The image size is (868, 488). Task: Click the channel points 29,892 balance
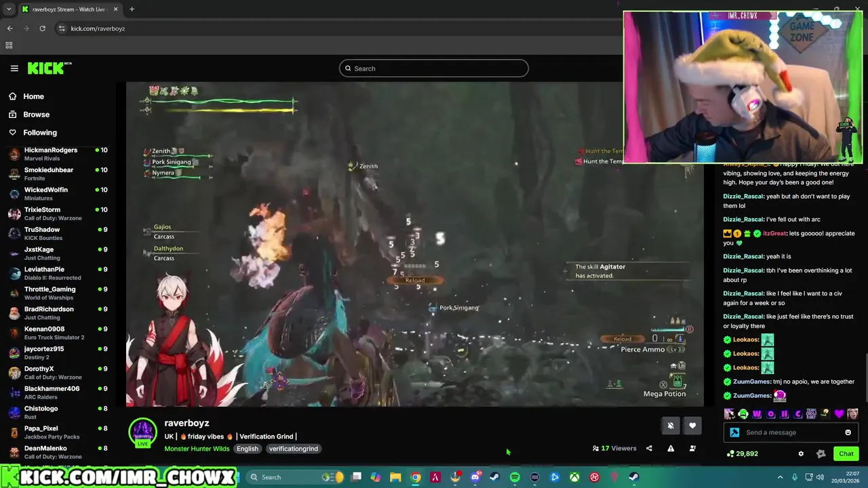(743, 453)
